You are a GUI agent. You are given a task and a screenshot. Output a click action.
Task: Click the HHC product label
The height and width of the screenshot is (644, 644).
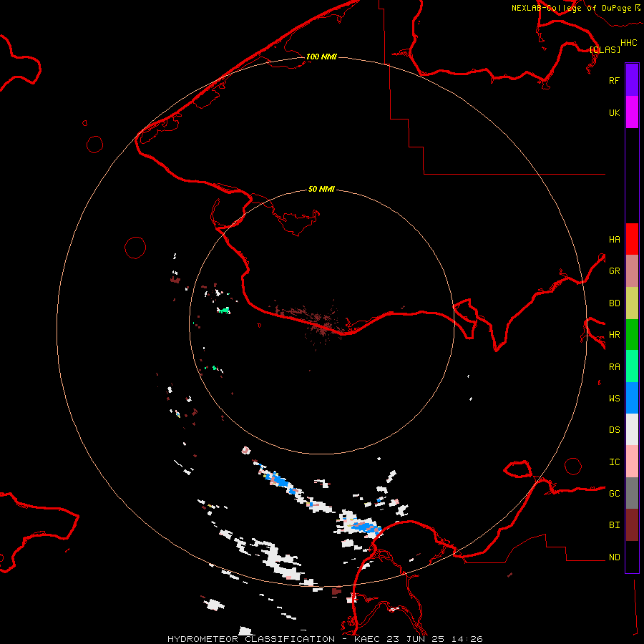click(x=628, y=43)
